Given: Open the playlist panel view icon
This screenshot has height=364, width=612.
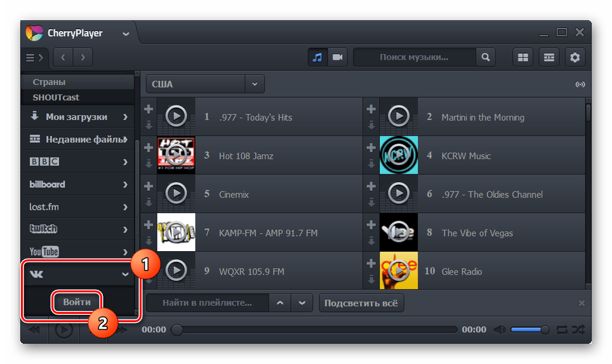Looking at the screenshot, I should click(549, 58).
